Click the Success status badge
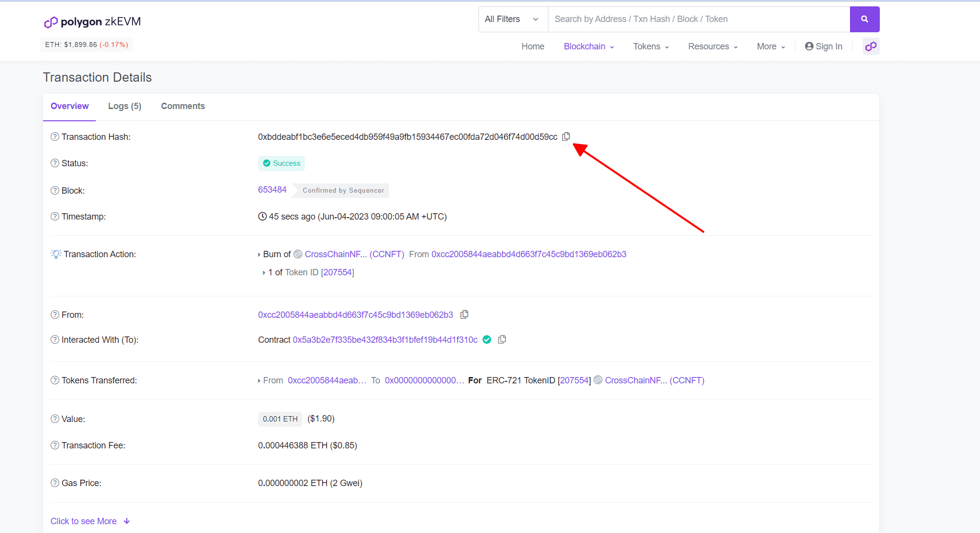This screenshot has height=533, width=980. click(282, 163)
